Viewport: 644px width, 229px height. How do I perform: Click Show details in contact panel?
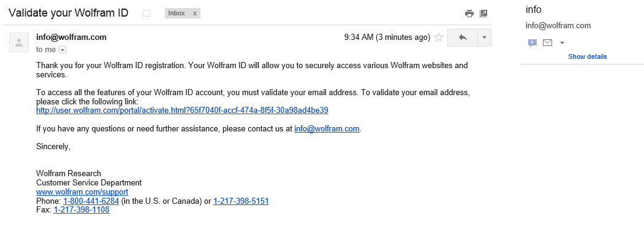pos(588,57)
